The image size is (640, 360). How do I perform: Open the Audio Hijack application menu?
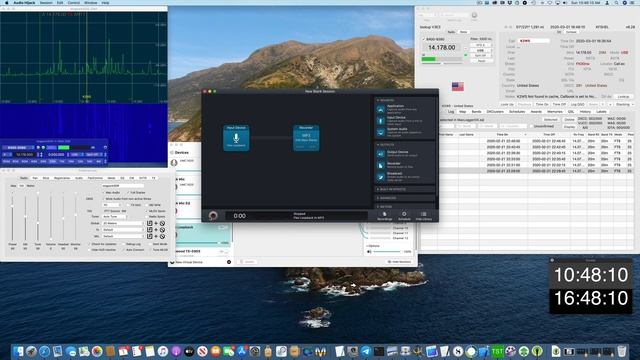click(x=24, y=2)
